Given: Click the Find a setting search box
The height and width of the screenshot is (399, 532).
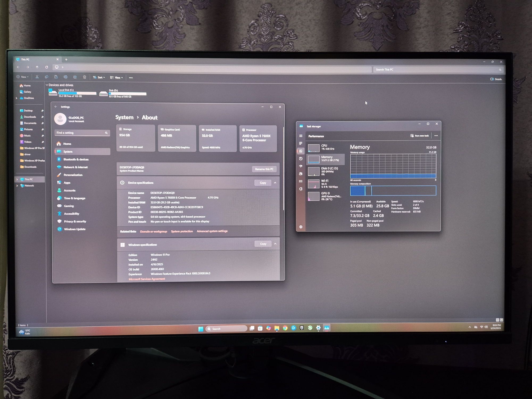Looking at the screenshot, I should click(x=82, y=133).
